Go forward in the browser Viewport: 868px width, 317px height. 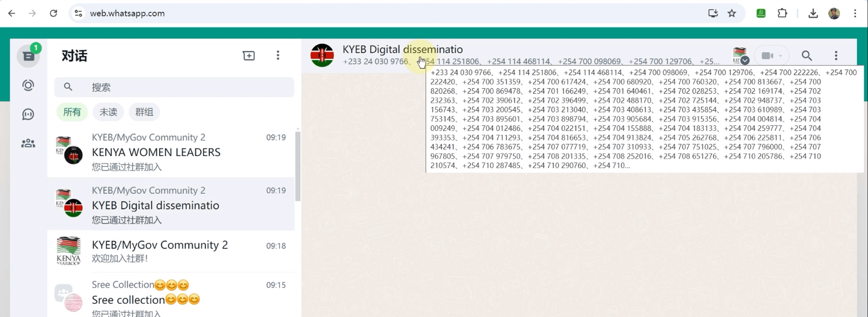click(32, 13)
